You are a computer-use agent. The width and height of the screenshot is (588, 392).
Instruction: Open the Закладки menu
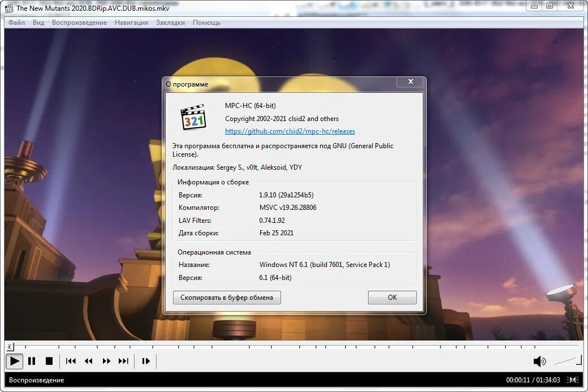[170, 23]
